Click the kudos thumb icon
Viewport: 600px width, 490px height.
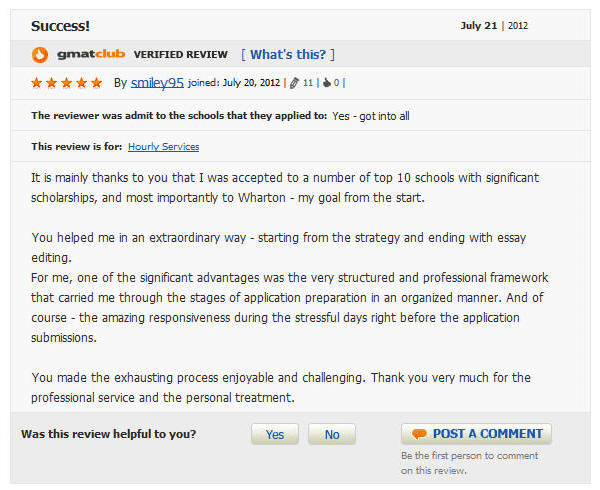[x=327, y=83]
